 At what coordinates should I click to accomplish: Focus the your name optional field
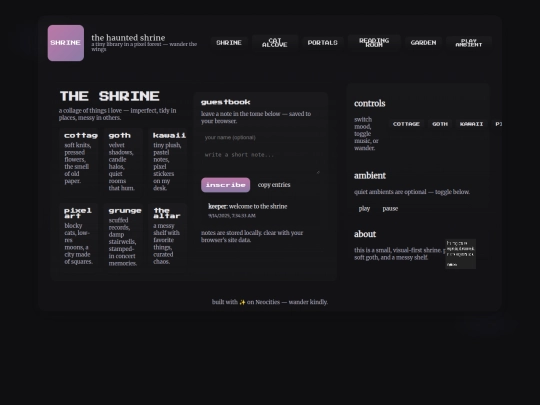pyautogui.click(x=262, y=137)
